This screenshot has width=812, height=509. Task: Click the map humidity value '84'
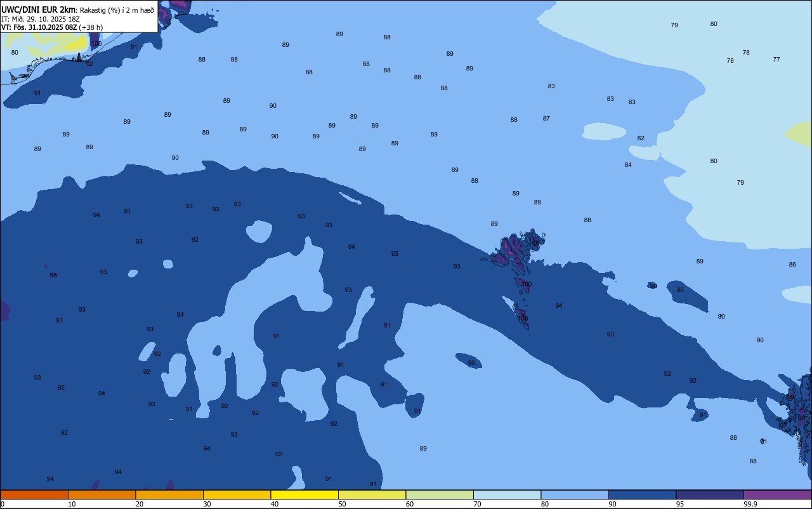click(x=628, y=165)
